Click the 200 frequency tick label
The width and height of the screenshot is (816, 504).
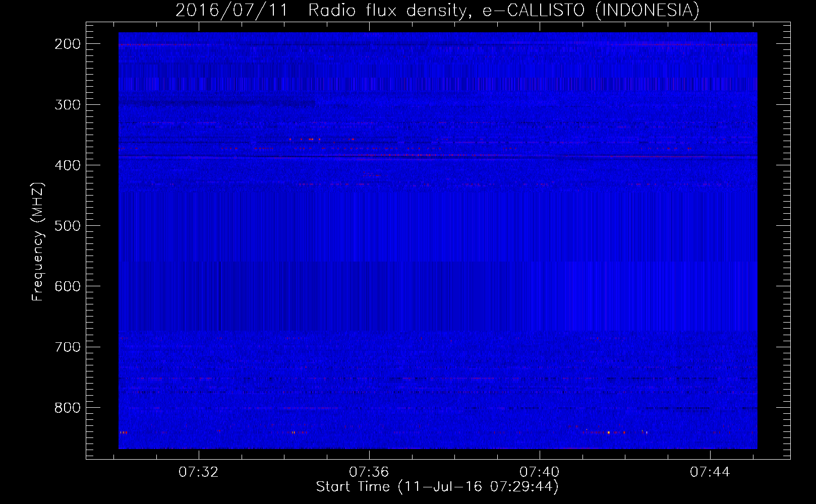coord(68,44)
